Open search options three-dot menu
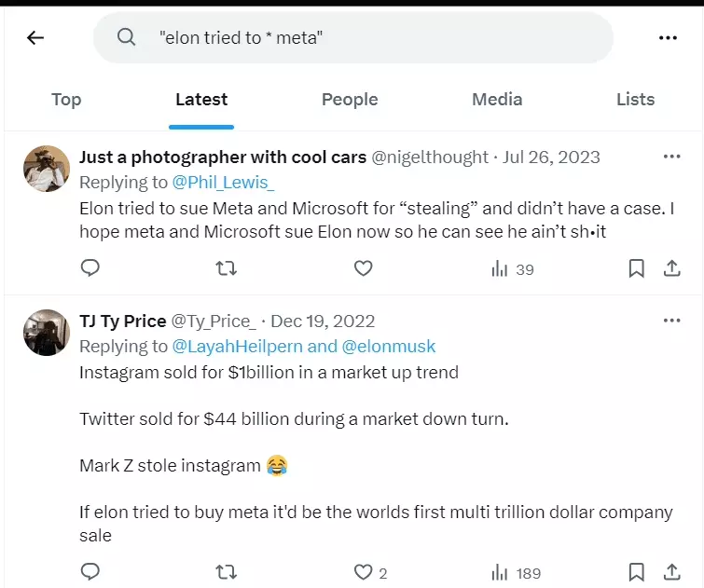704x588 pixels. pyautogui.click(x=668, y=38)
